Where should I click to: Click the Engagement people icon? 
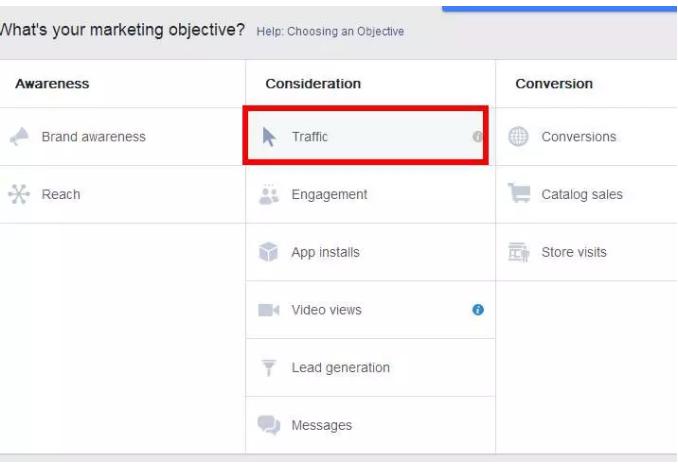pyautogui.click(x=269, y=194)
